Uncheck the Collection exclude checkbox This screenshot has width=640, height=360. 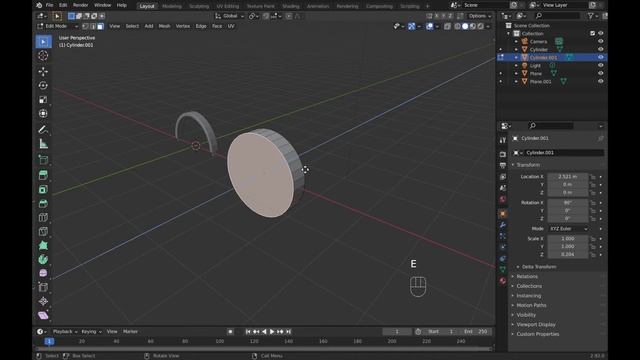(592, 33)
